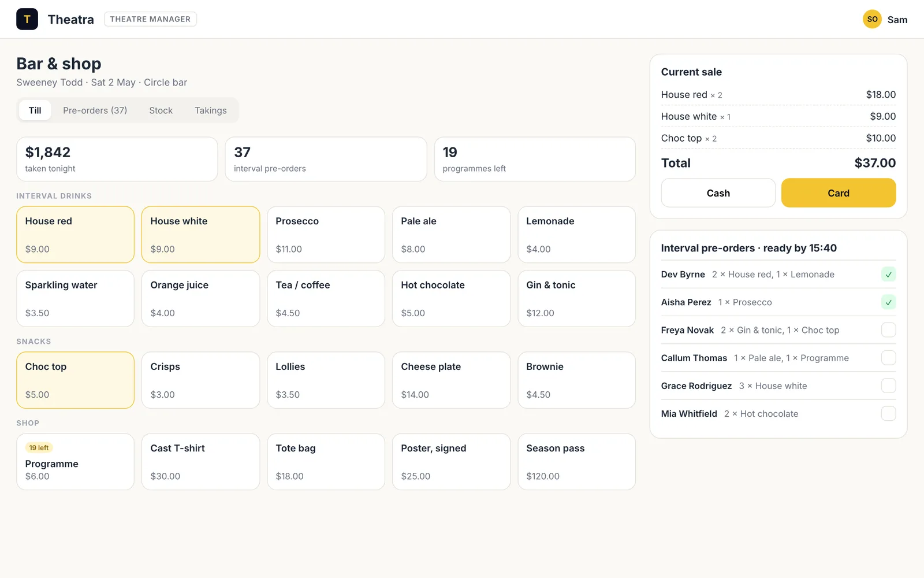
Task: Pay the current sale by Card
Action: pyautogui.click(x=839, y=193)
